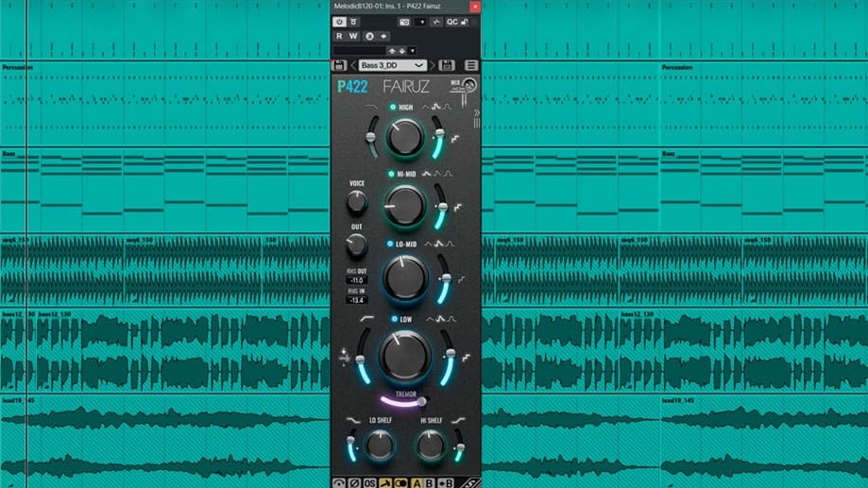This screenshot has width=868, height=488.
Task: Go to previous preset with left chevron
Action: tap(353, 65)
